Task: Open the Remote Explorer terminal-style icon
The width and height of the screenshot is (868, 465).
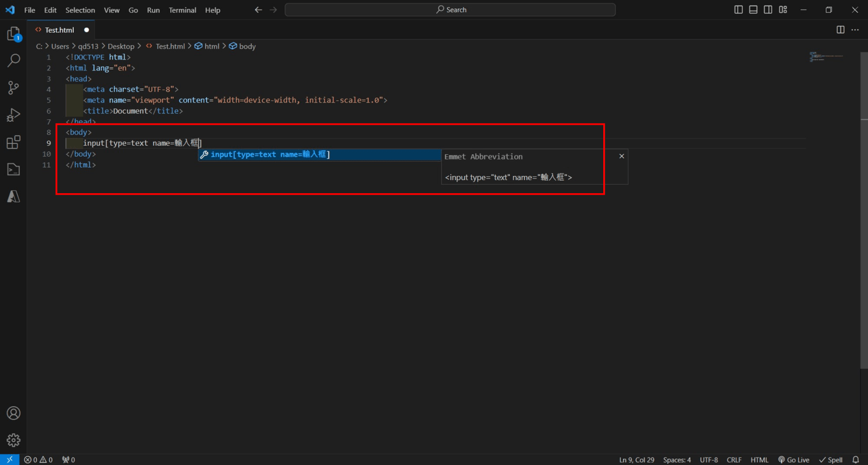Action: pos(14,169)
